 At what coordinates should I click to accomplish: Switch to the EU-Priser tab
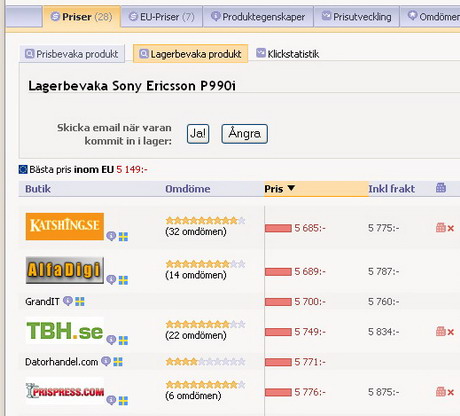coord(162,17)
